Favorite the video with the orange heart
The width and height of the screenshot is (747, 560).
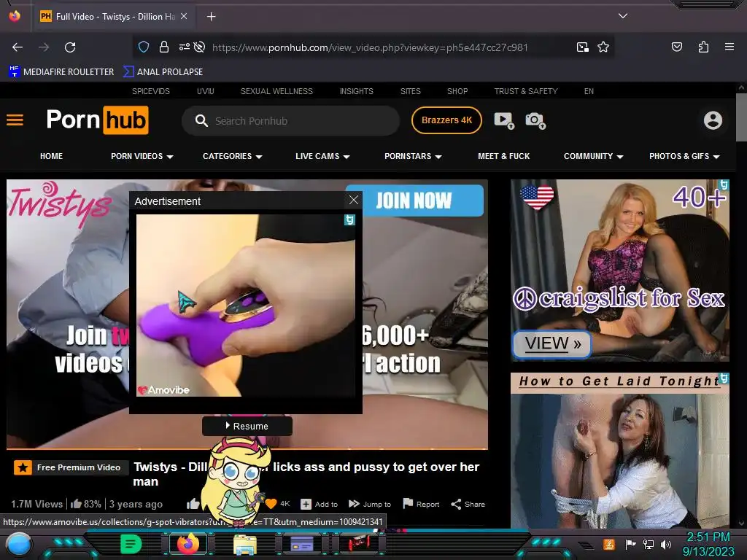[x=271, y=504]
